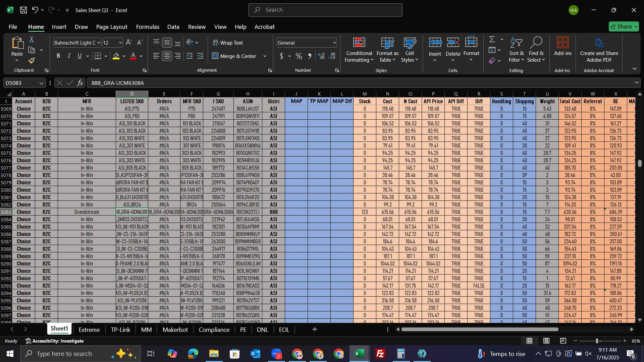Expand the Merge & Center options arrow
The image size is (644, 362).
click(265, 56)
